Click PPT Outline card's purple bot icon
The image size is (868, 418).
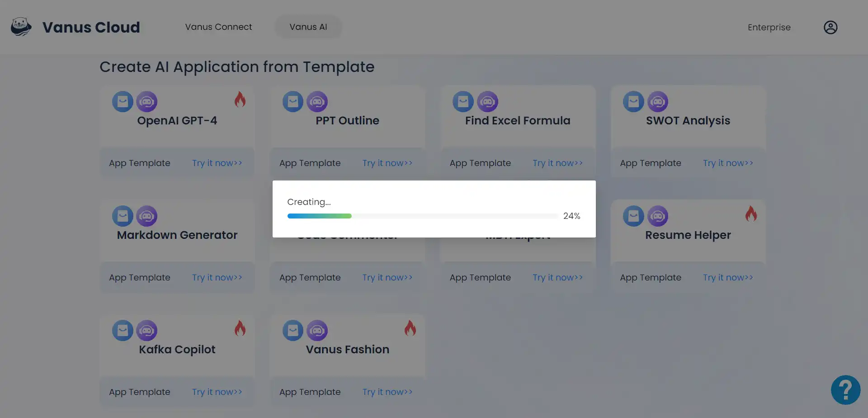coord(317,102)
